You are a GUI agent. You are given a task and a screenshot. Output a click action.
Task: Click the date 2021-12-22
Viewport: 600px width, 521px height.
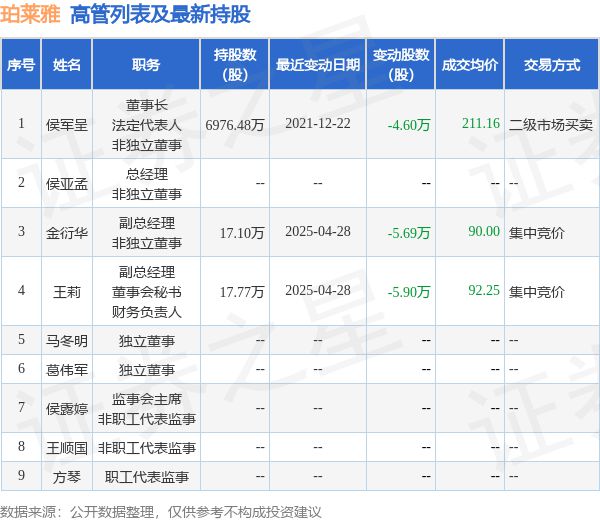click(x=318, y=124)
